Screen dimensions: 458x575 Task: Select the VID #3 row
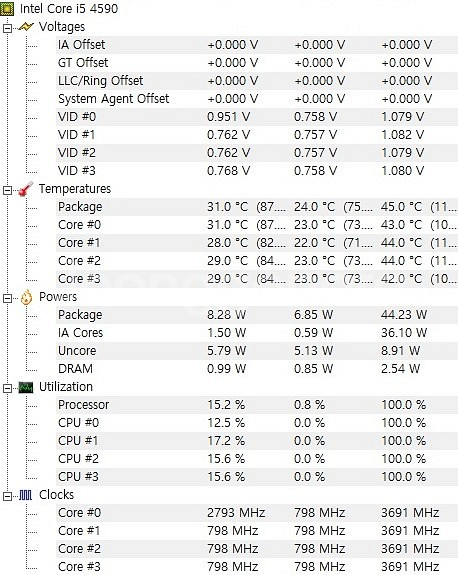point(257,171)
